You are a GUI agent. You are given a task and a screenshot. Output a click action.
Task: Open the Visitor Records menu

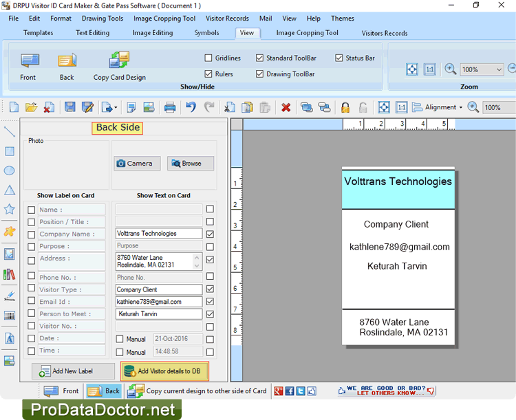click(227, 19)
